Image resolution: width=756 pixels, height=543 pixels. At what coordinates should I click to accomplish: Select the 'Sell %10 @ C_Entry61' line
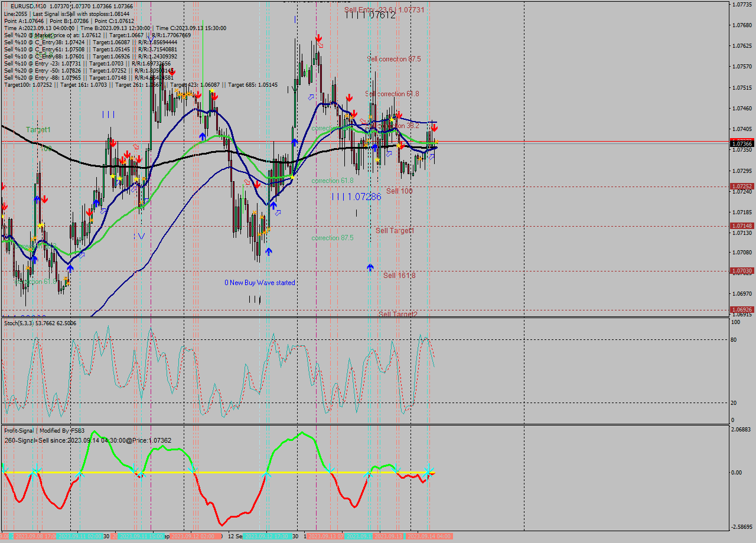[x=90, y=49]
